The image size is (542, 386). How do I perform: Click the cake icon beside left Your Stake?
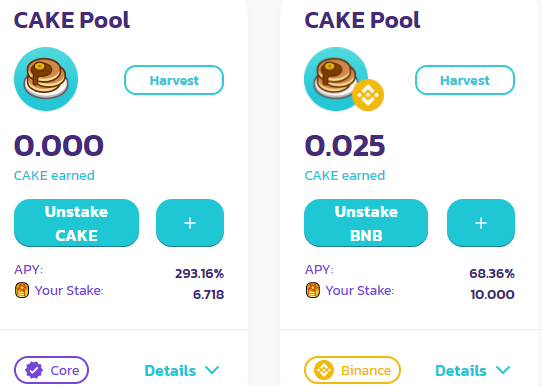(22, 290)
